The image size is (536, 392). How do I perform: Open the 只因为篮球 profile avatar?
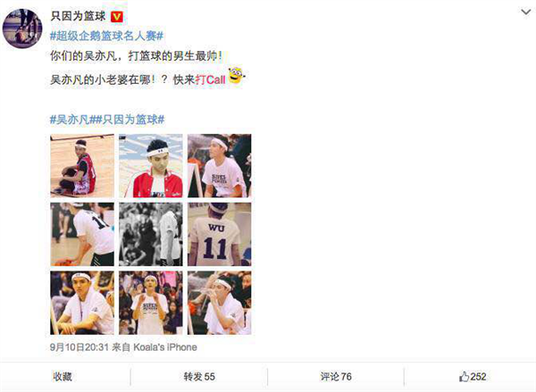(x=22, y=29)
